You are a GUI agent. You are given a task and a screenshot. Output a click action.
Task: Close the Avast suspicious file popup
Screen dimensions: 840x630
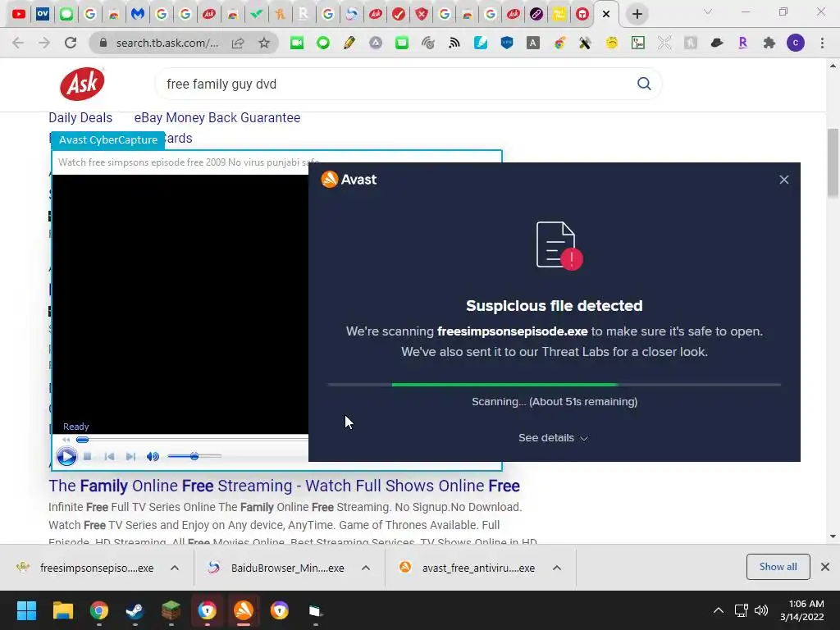tap(783, 180)
